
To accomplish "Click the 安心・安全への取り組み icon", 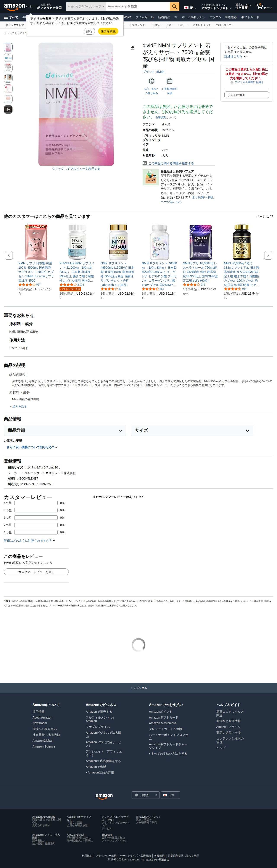I will 151,81.
